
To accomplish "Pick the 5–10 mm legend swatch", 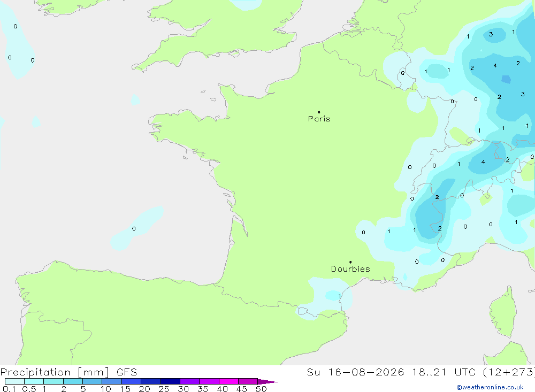I will click(93, 381).
